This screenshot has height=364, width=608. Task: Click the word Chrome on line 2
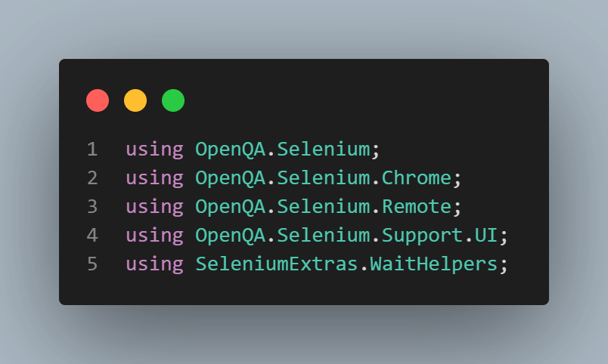416,178
